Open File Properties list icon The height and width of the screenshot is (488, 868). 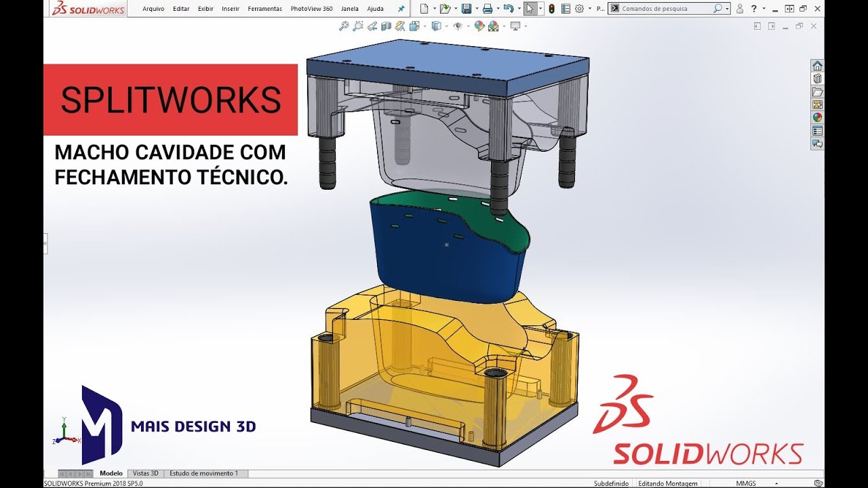click(566, 8)
